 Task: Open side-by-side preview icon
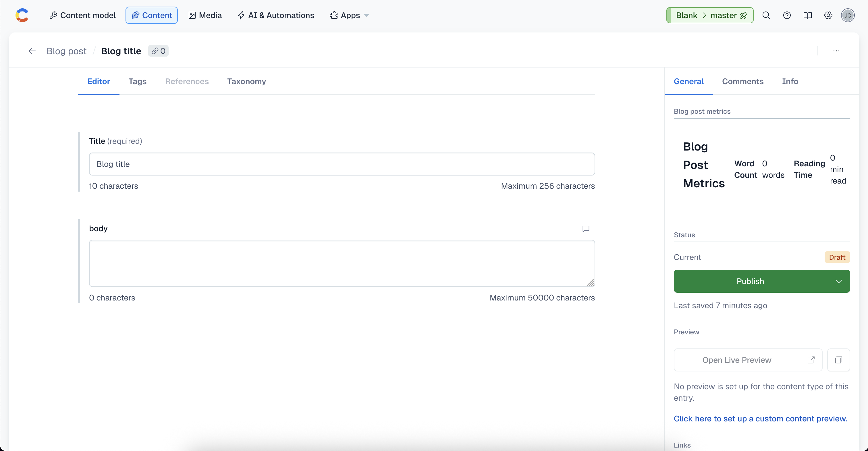[839, 360]
